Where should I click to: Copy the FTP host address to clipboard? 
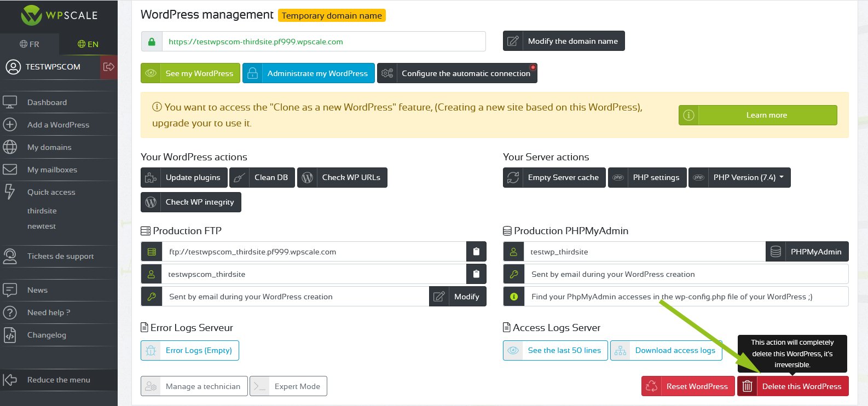click(476, 252)
